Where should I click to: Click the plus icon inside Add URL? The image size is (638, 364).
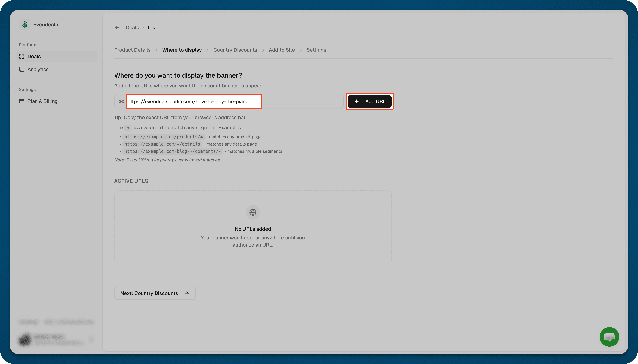356,101
